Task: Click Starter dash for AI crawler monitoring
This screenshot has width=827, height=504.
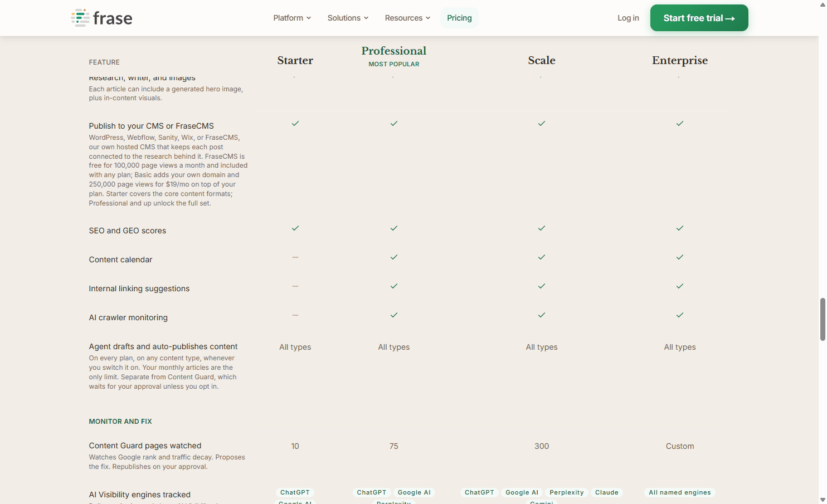Action: [295, 315]
